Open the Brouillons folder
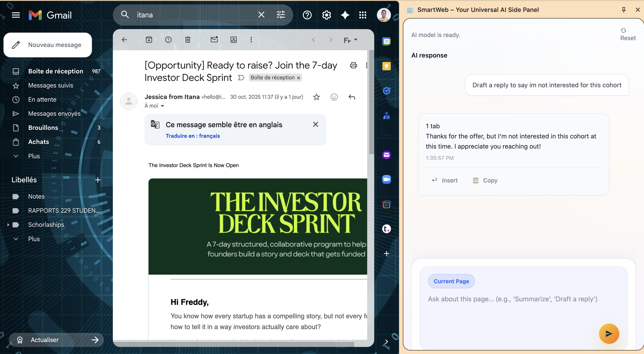This screenshot has width=644, height=354. [43, 128]
